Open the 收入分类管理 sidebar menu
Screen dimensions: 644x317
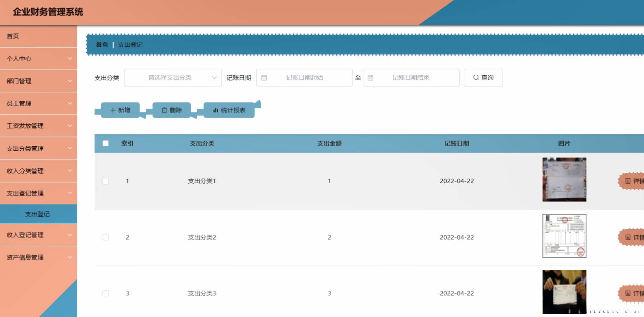(x=39, y=171)
